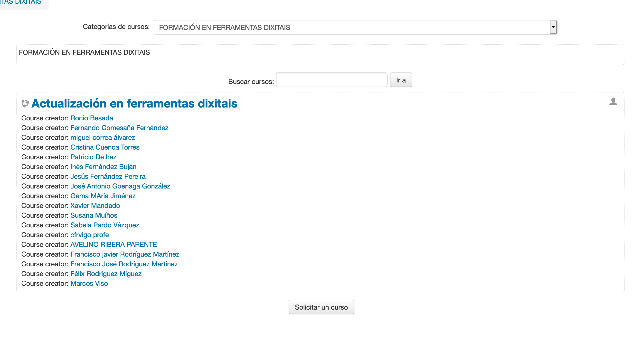The image size is (644, 358).
Task: Open José Antonio Goenaga González profile
Action: (120, 186)
